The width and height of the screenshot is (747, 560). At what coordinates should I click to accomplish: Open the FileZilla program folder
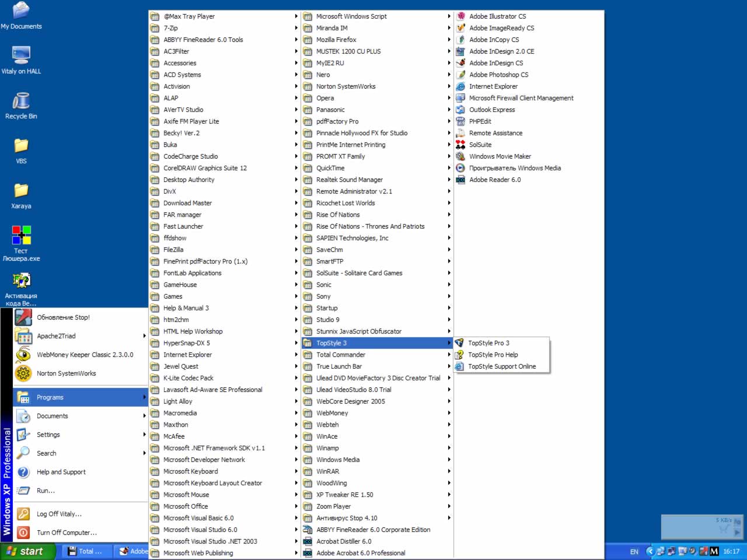[225, 250]
